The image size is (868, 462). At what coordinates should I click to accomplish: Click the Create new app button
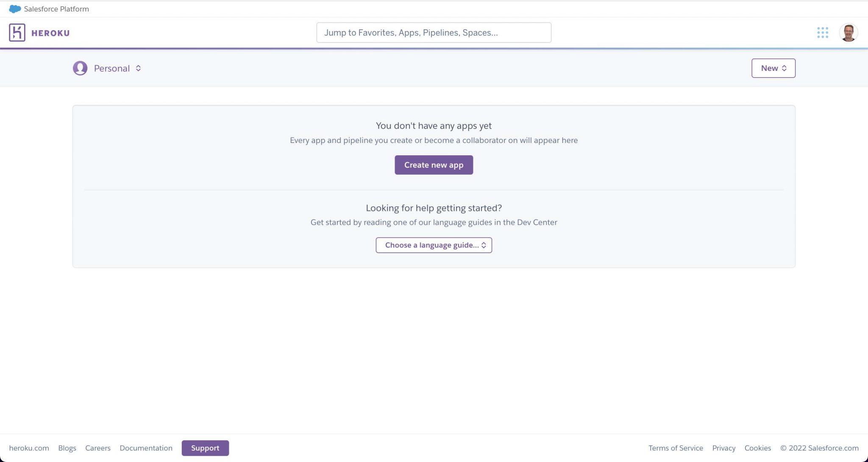[433, 165]
